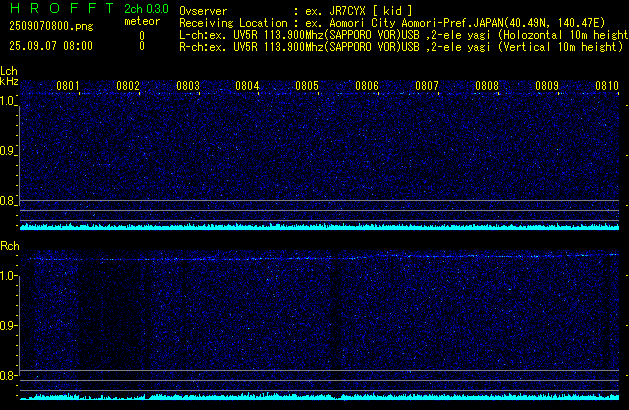This screenshot has height=410, width=629.
Task: Click the 0810 time marker
Action: click(607, 86)
